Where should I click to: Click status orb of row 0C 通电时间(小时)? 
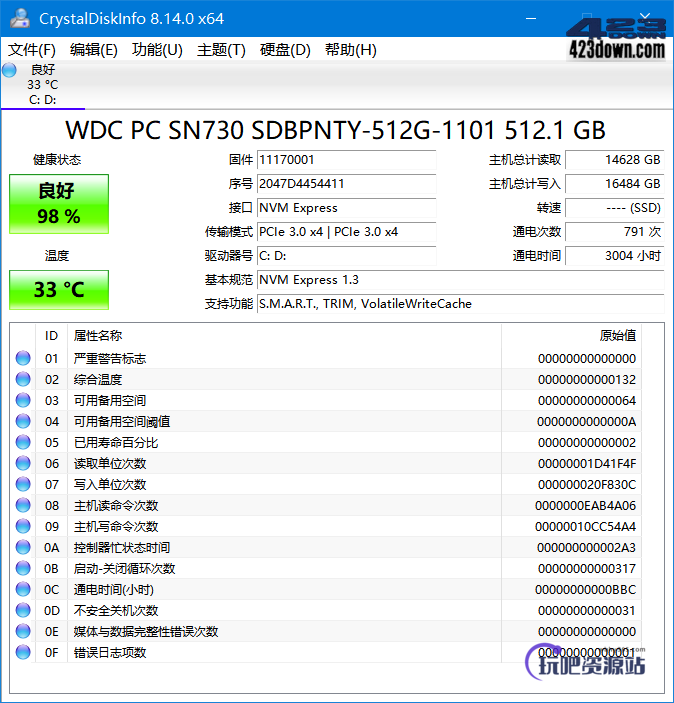(23, 589)
